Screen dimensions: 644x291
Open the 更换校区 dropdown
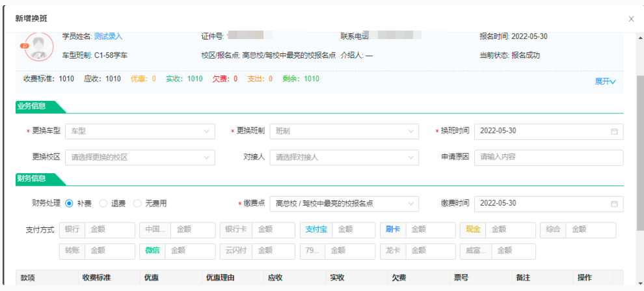tap(141, 157)
